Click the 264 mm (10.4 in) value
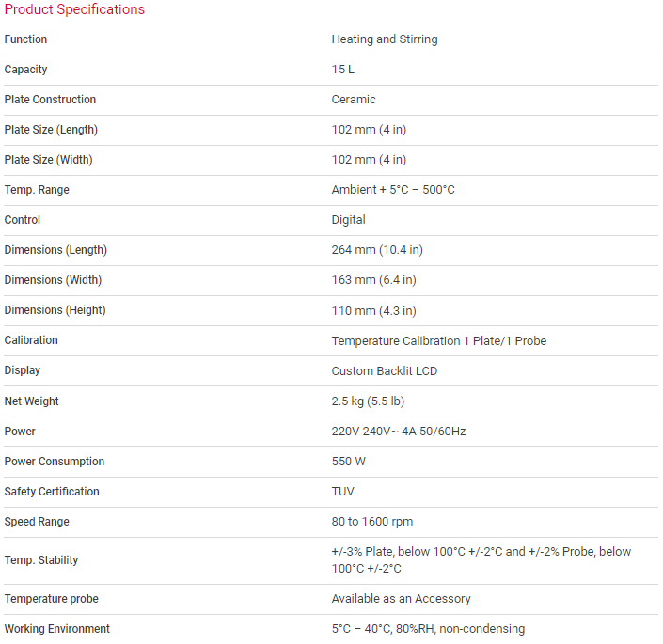The width and height of the screenshot is (663, 644). (x=377, y=250)
